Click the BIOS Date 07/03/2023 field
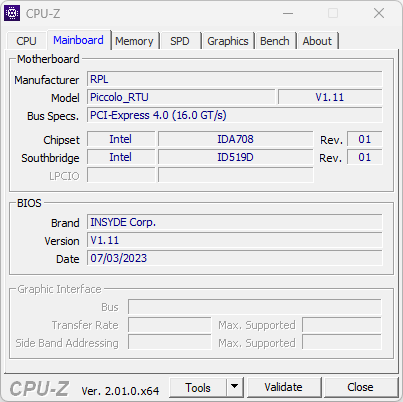403x402 pixels. (x=235, y=258)
